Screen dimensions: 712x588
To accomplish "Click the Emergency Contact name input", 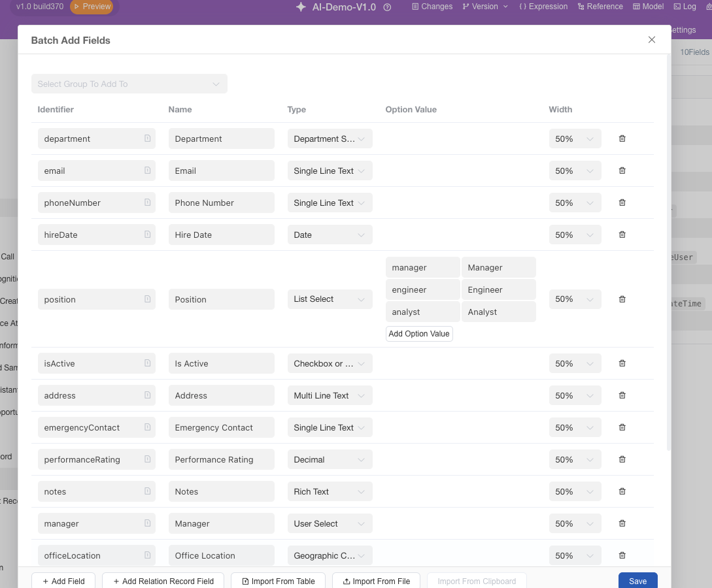I will click(221, 427).
